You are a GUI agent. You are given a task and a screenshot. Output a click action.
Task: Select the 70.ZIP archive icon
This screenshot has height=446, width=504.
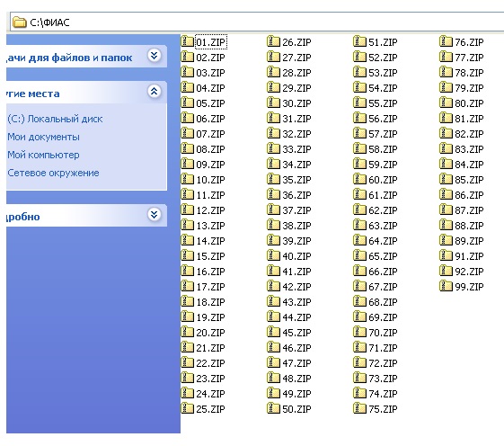point(359,332)
